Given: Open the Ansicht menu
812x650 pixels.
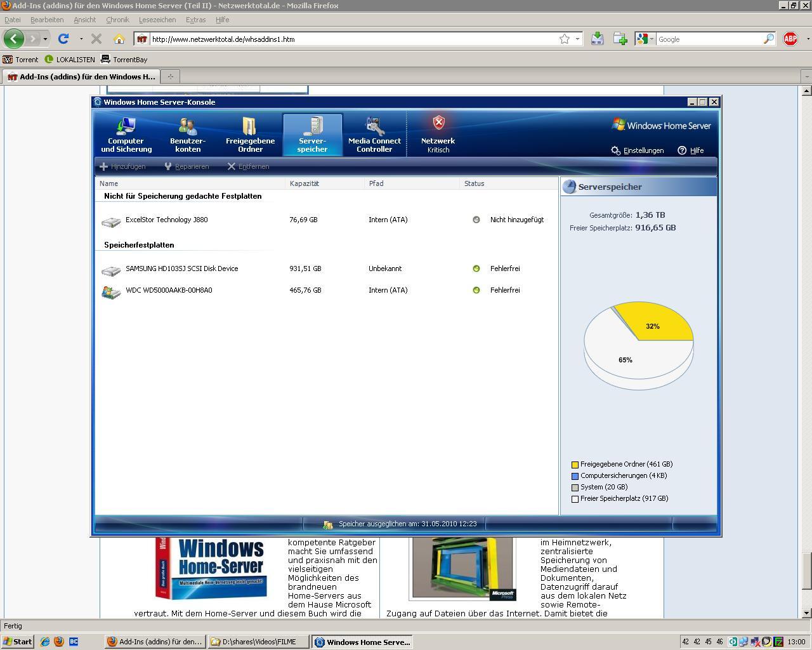Looking at the screenshot, I should pos(84,20).
